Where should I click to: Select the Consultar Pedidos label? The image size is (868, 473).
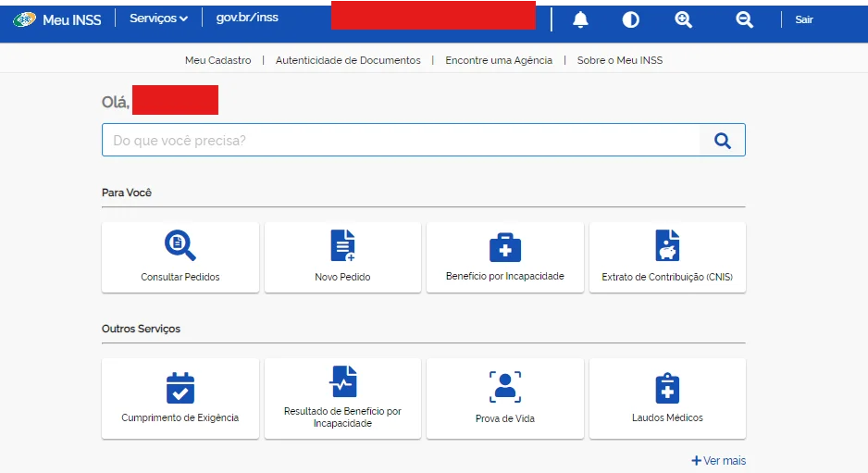coord(180,277)
